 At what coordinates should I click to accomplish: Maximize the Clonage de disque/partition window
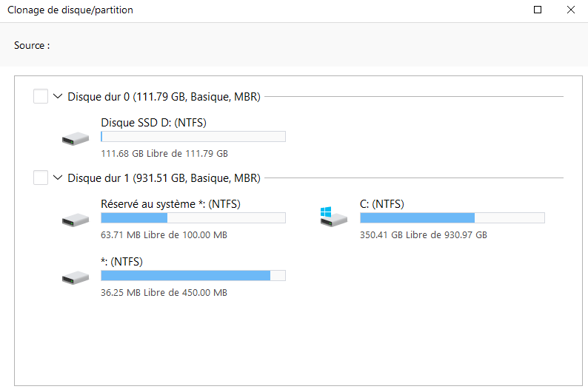point(538,10)
